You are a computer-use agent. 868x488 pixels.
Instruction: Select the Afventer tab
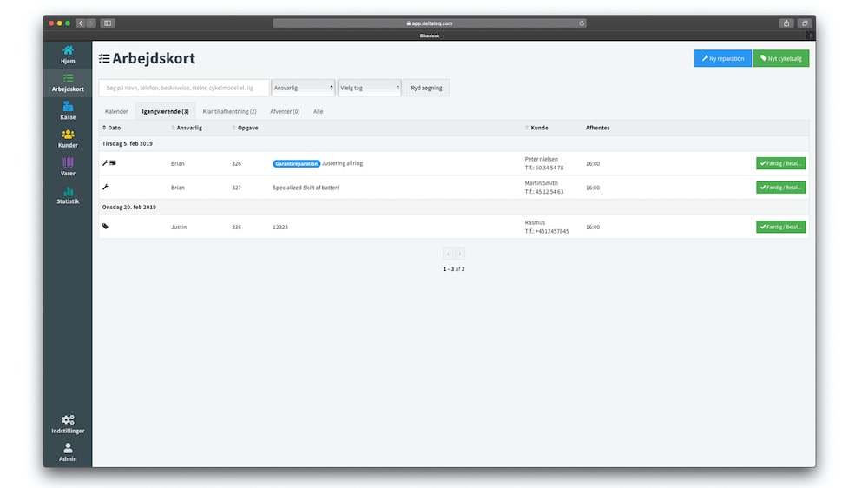285,111
